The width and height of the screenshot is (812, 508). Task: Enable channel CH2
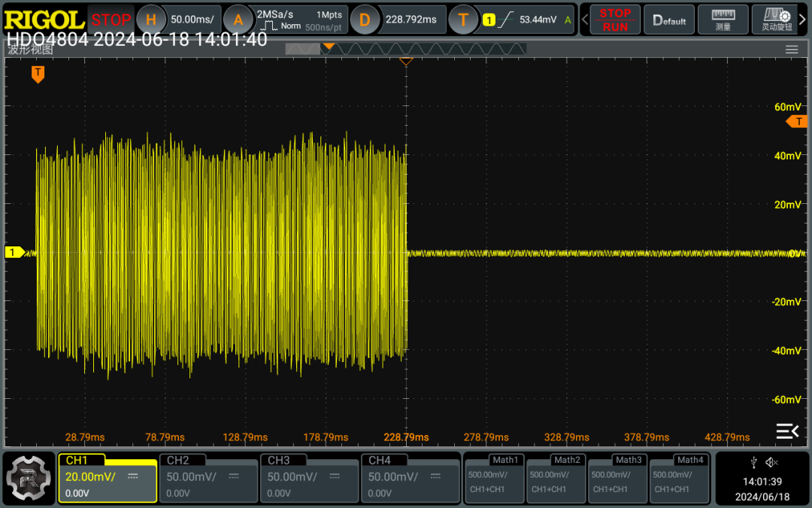(x=209, y=479)
